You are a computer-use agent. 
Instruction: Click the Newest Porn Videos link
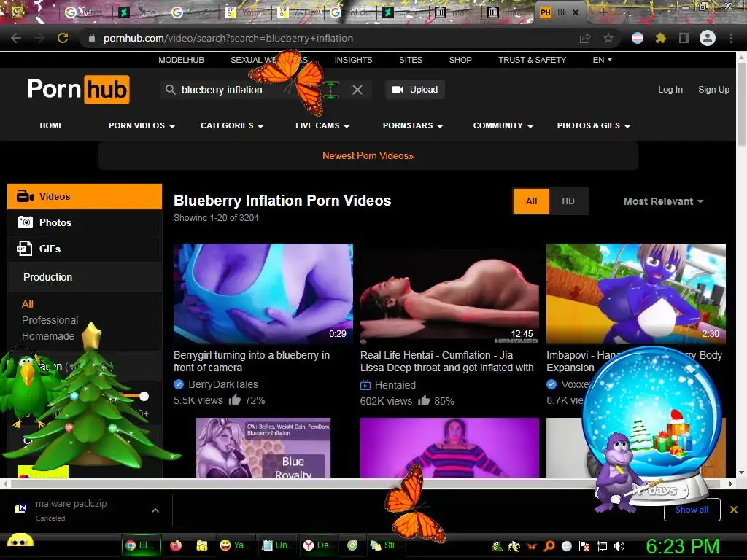pos(368,156)
